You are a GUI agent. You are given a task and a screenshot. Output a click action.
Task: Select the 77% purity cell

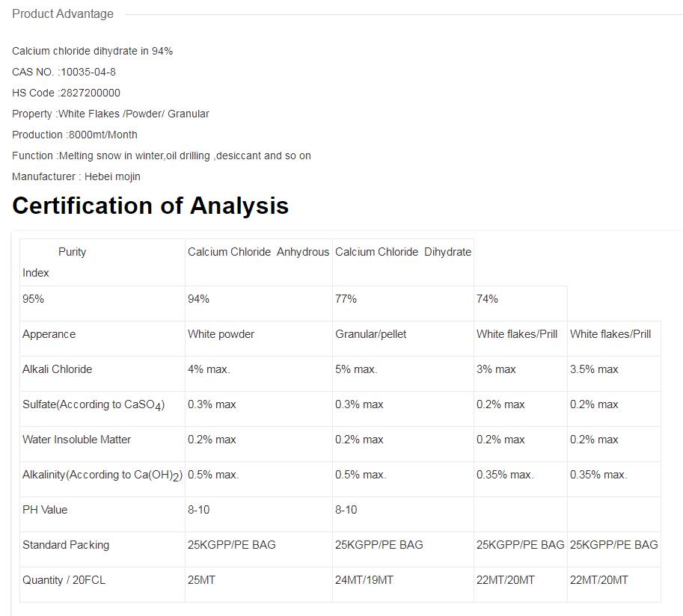tap(346, 299)
